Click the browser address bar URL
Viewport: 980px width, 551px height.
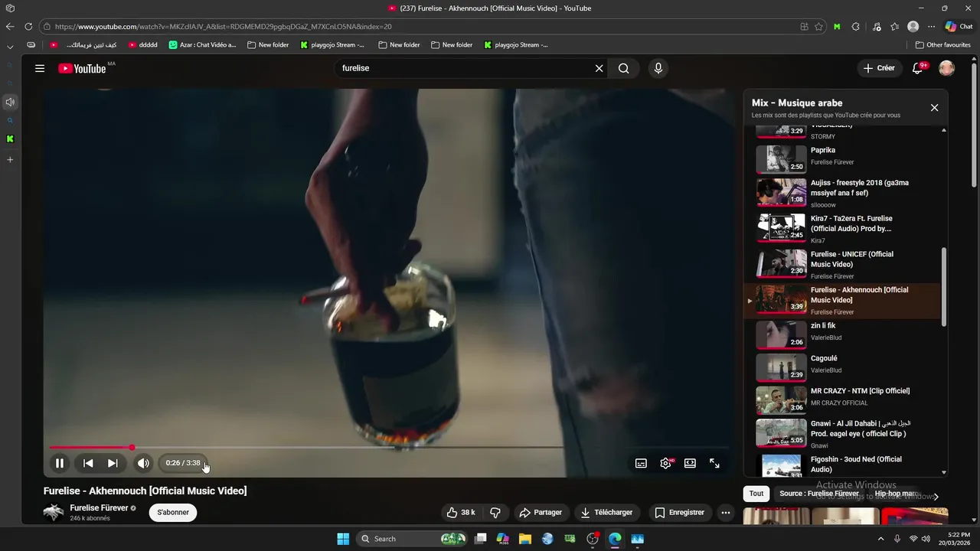224,26
